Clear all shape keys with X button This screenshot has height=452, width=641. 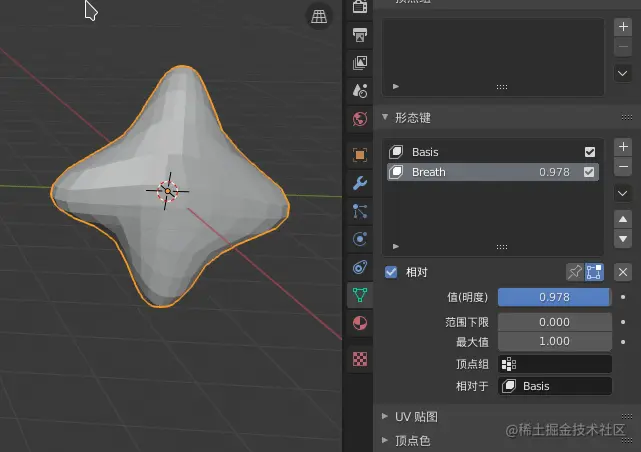pyautogui.click(x=623, y=272)
